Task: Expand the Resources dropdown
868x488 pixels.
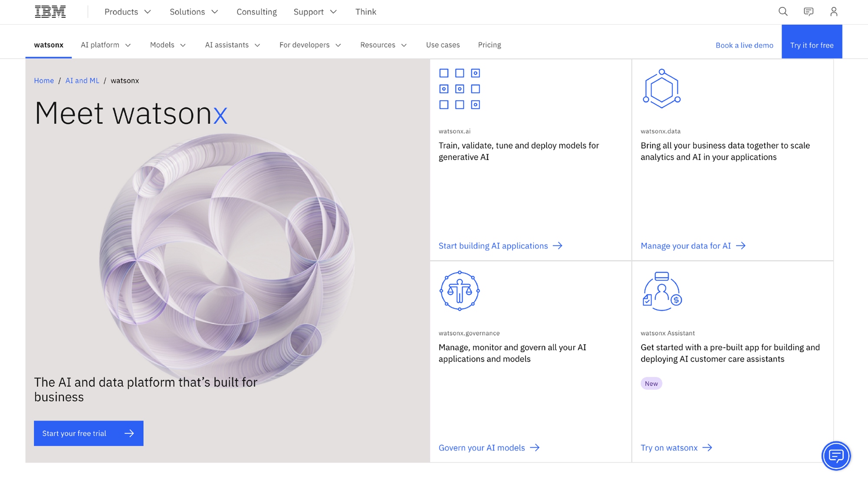Action: click(383, 45)
